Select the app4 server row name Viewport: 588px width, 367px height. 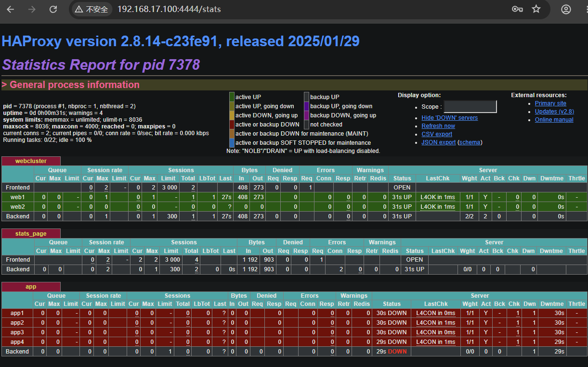(x=17, y=342)
